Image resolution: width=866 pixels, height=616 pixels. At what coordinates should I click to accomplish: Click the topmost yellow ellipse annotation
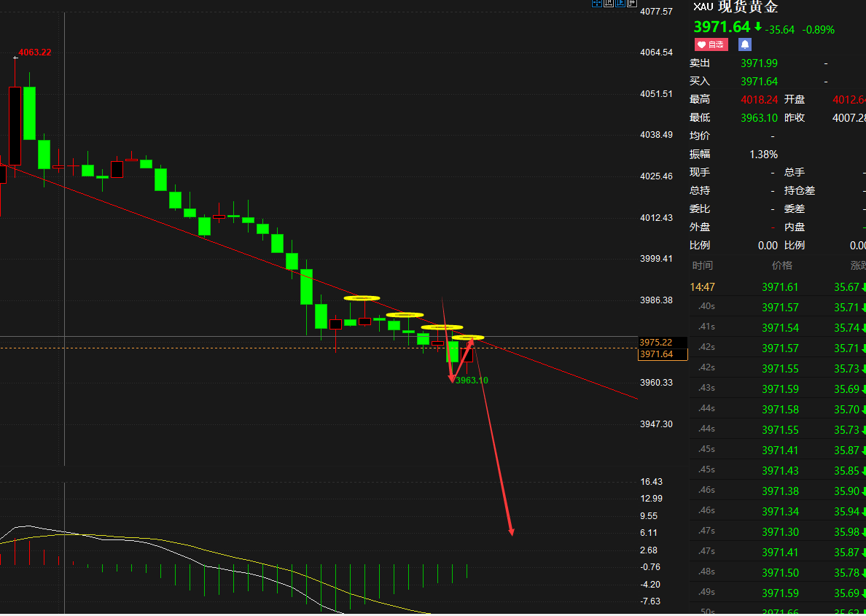(362, 298)
